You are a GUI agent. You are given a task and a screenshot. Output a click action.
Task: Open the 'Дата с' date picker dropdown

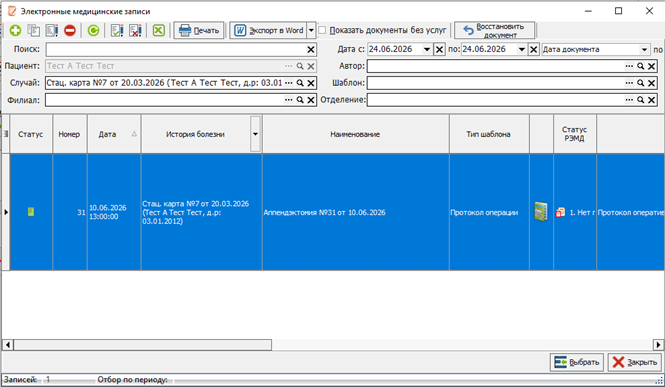(427, 50)
